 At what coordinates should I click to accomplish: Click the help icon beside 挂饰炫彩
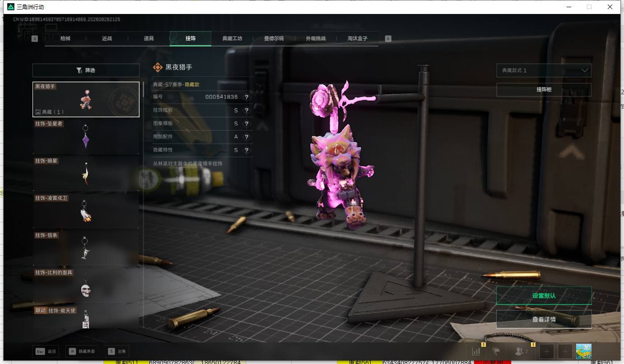(247, 110)
